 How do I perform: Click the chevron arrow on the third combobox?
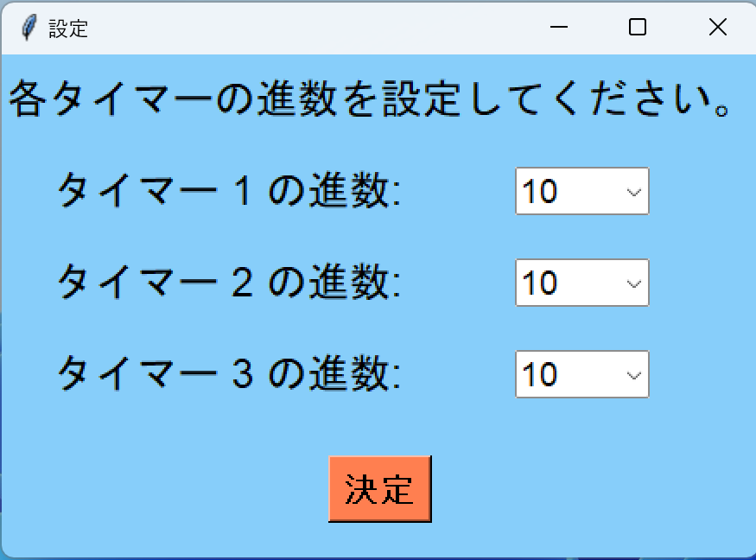(633, 374)
